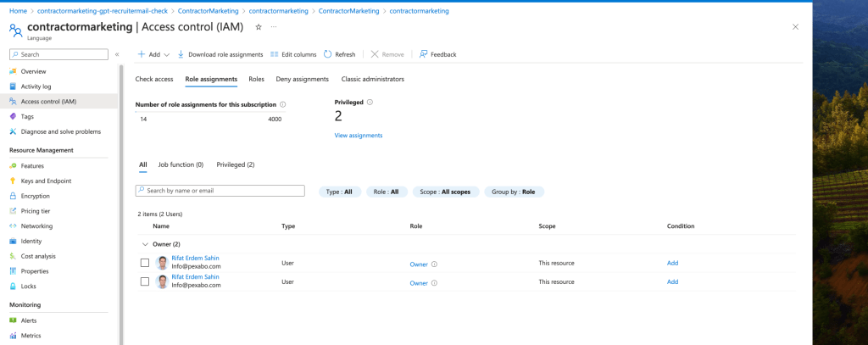This screenshot has height=345, width=868.
Task: Check the second Rifat Erdem Sahin row checkbox
Action: [x=144, y=281]
